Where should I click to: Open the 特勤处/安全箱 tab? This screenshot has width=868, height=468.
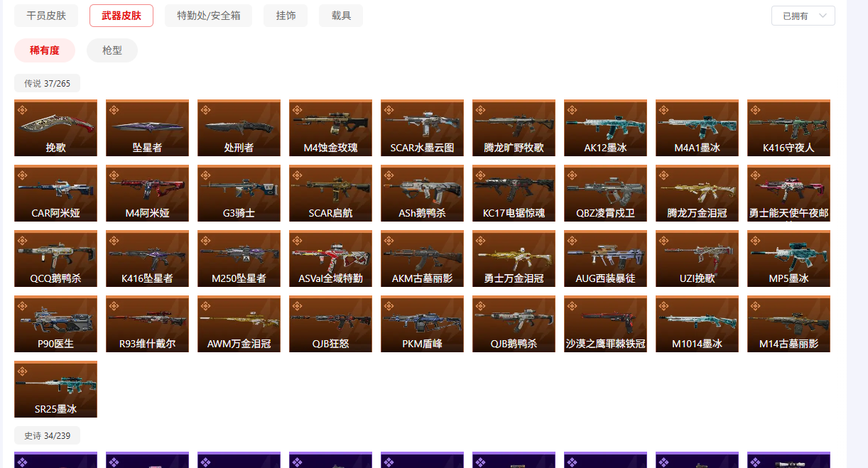click(x=208, y=16)
